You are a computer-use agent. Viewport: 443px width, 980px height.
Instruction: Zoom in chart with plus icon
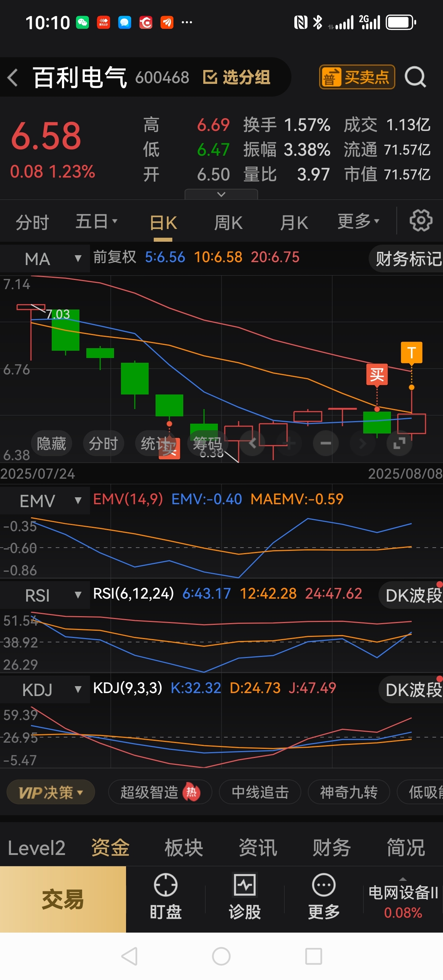coord(289,443)
